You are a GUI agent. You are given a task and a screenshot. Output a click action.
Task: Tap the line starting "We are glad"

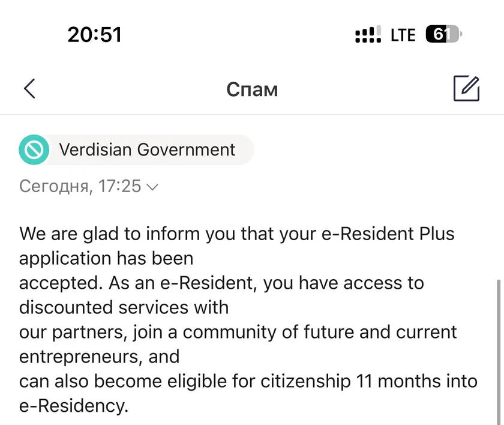pyautogui.click(x=237, y=233)
